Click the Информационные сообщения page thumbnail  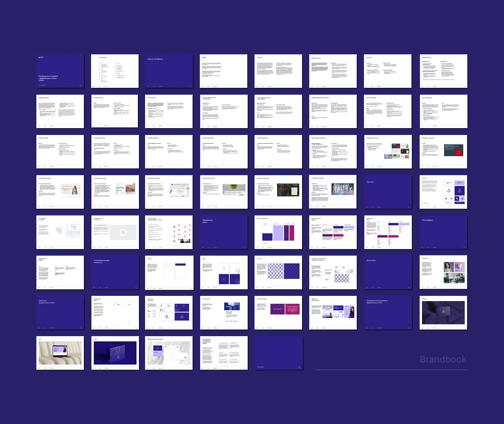pos(333,111)
